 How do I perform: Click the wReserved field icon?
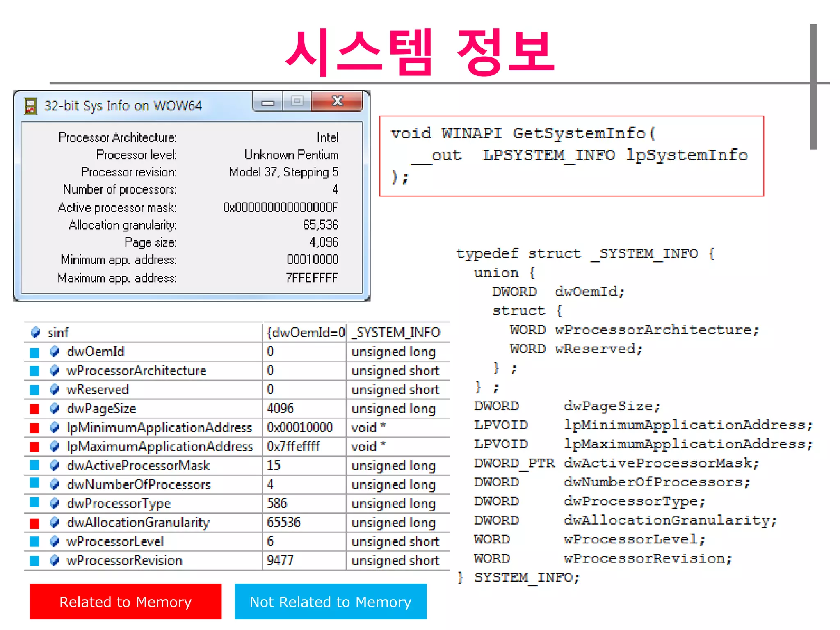54,389
